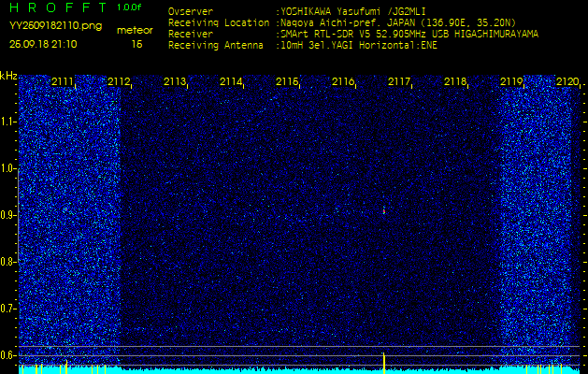Click the date stamp 25.09.18 21:10
This screenshot has height=374, width=588.
coord(43,44)
